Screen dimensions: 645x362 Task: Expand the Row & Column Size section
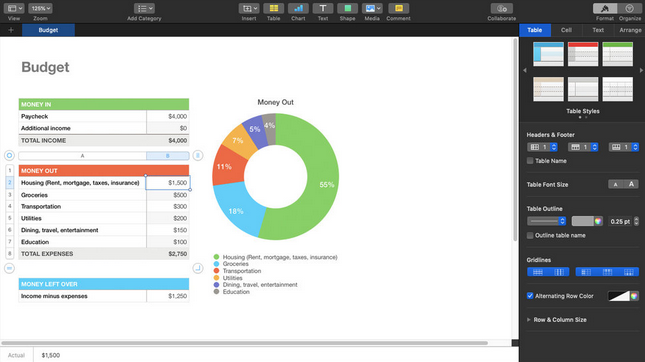pyautogui.click(x=529, y=320)
